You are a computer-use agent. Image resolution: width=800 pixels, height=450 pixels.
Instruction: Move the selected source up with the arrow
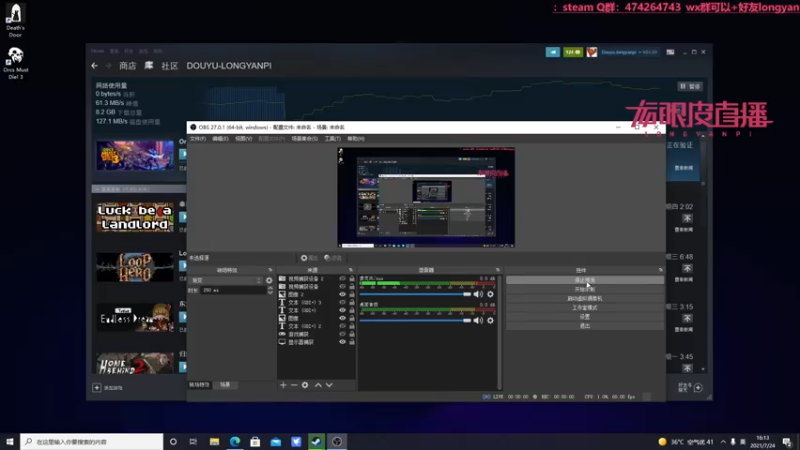(318, 385)
